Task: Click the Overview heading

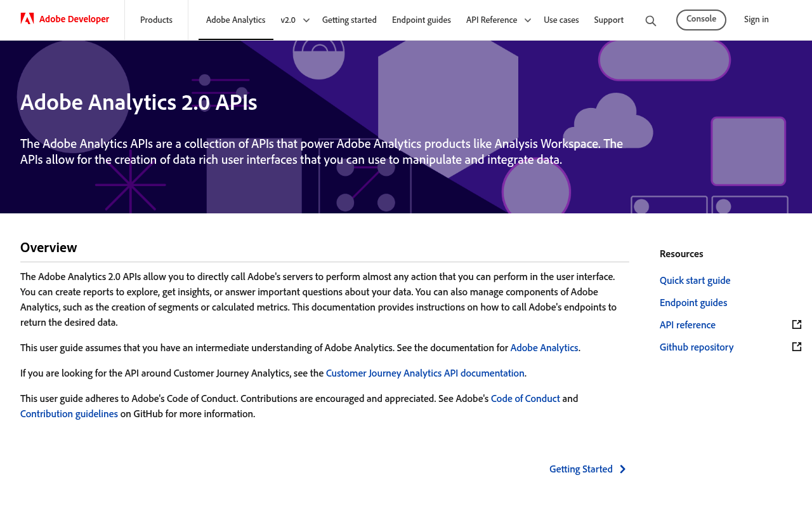Action: point(49,248)
